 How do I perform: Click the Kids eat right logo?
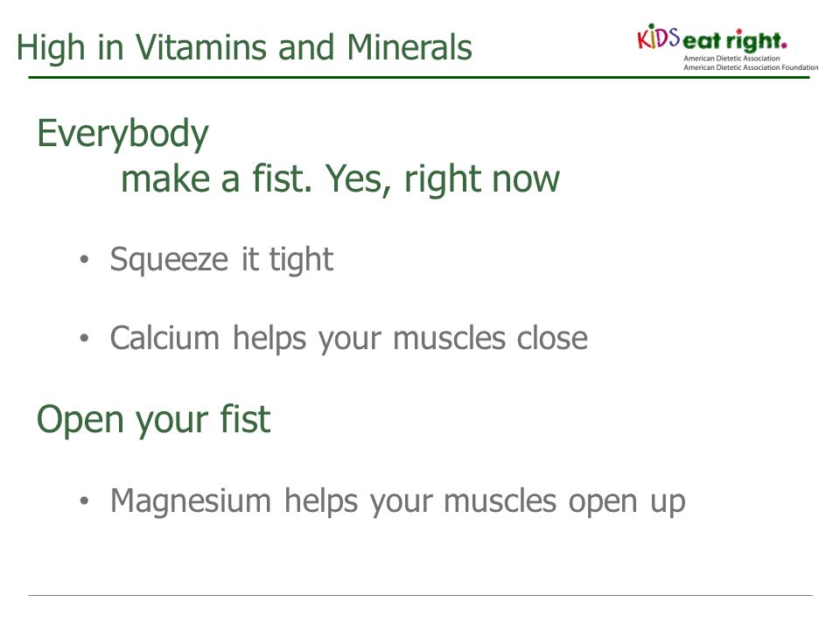click(x=727, y=47)
